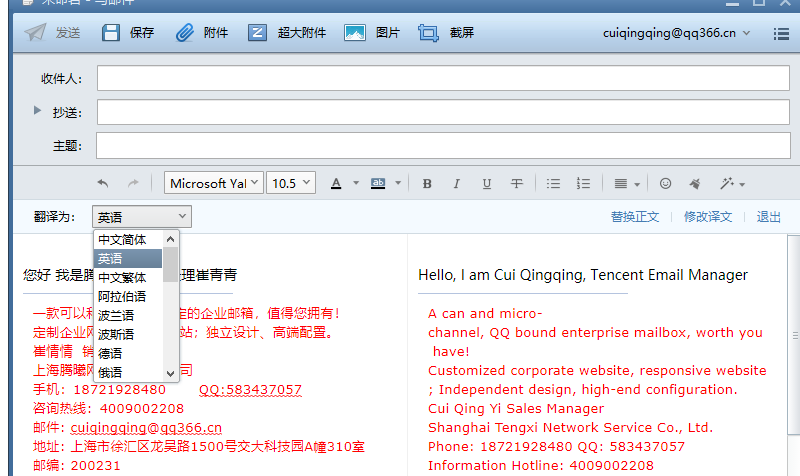Undo the last edit

pos(103,183)
